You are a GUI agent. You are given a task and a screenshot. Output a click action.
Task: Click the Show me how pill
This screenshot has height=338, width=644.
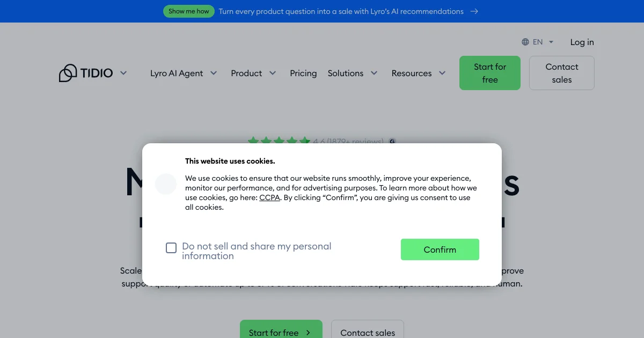(189, 11)
